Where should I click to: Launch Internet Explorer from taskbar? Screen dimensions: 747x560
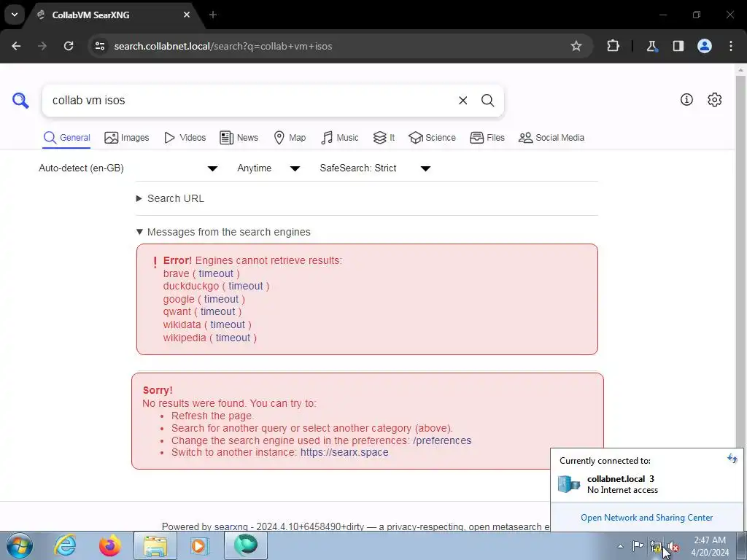pyautogui.click(x=65, y=545)
